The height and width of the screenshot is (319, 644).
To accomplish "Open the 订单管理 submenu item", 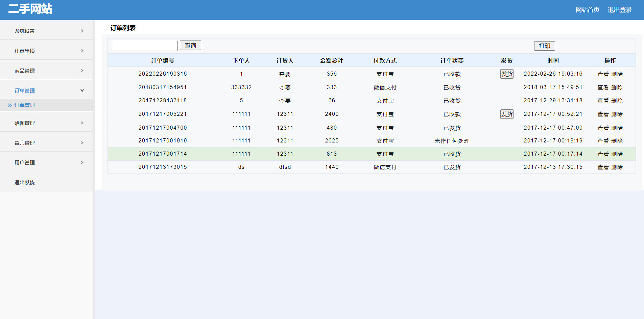I will [25, 105].
